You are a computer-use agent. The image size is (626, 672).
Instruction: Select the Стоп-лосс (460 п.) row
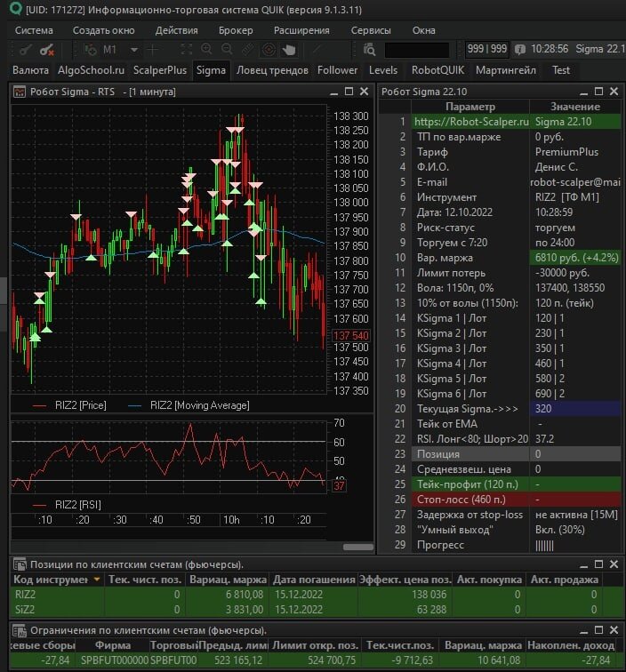pyautogui.click(x=500, y=500)
